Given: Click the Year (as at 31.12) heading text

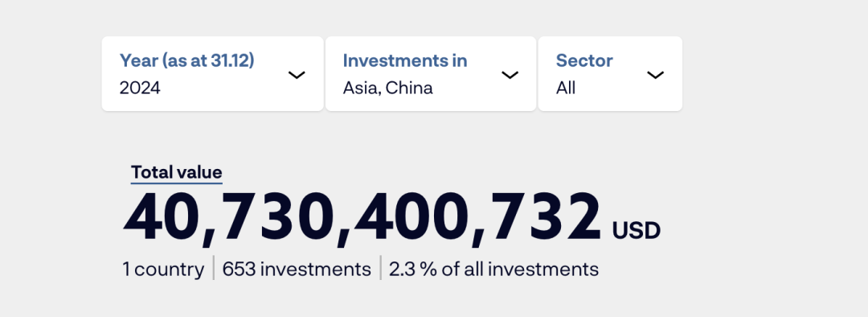Looking at the screenshot, I should tap(187, 60).
